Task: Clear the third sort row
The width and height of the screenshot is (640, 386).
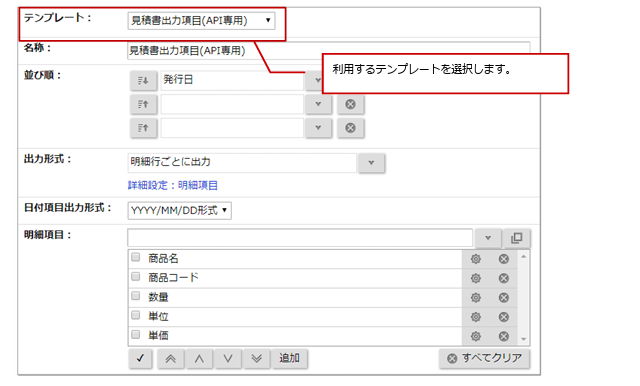Action: tap(350, 128)
